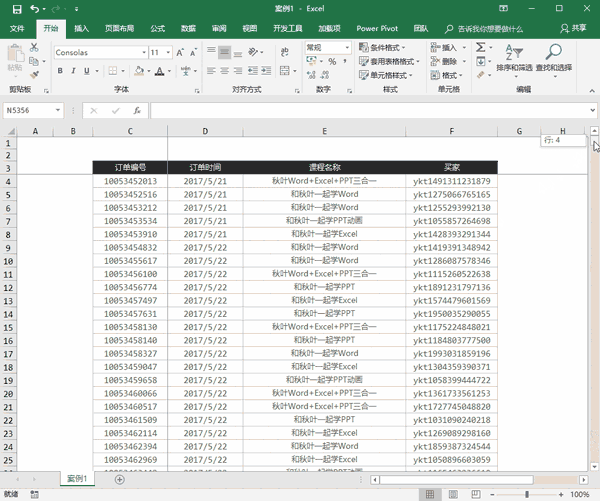Open number format 常规 dropdown
The height and width of the screenshot is (501, 600).
[347, 47]
